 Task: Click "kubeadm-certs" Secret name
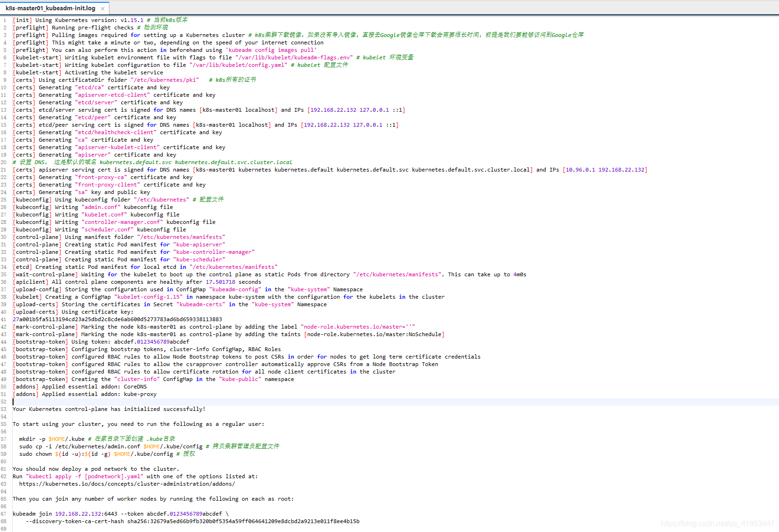click(x=201, y=304)
